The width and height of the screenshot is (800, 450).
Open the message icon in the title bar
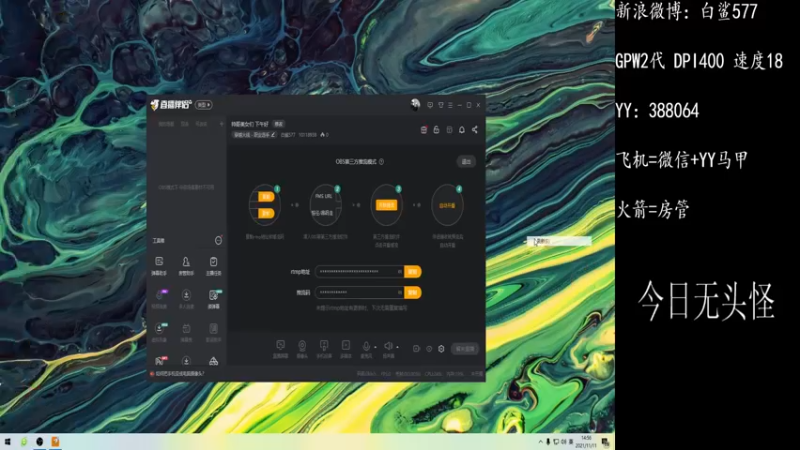tap(430, 105)
